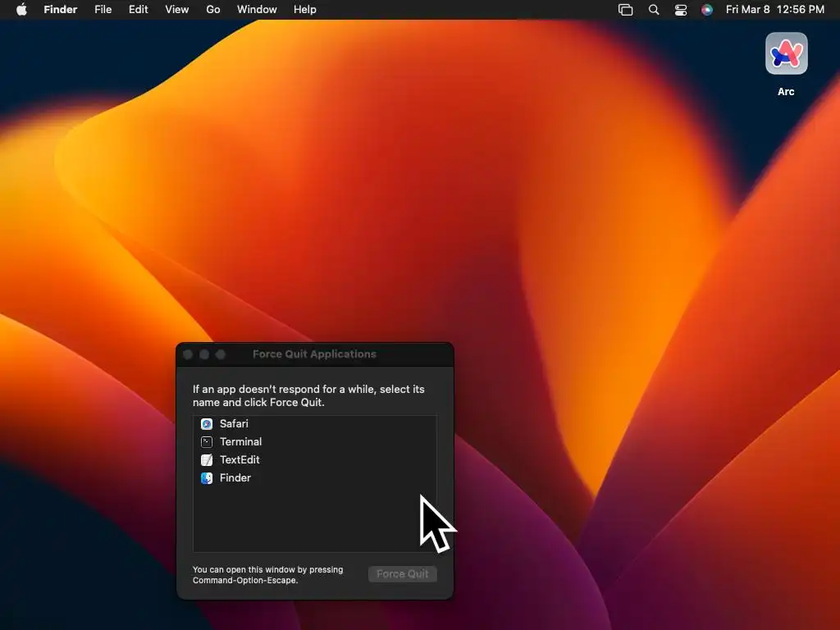The height and width of the screenshot is (630, 840).
Task: Select Safari row in Force Quit list
Action: point(315,424)
